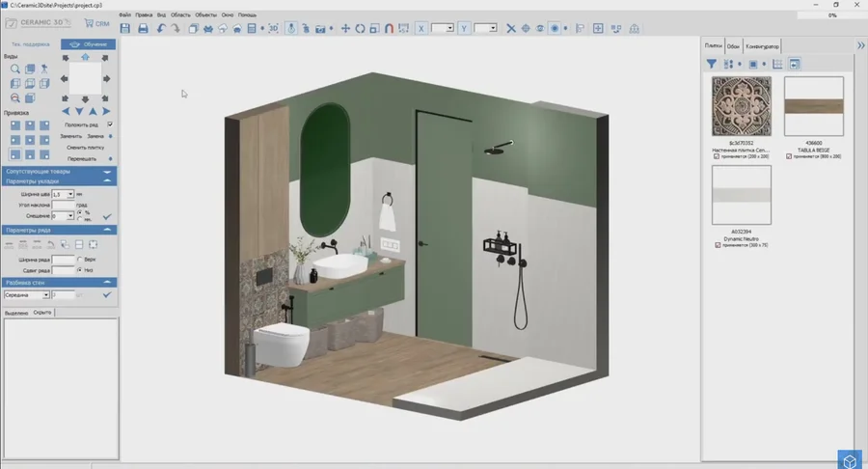
Task: Click the Обучение button
Action: click(x=88, y=44)
